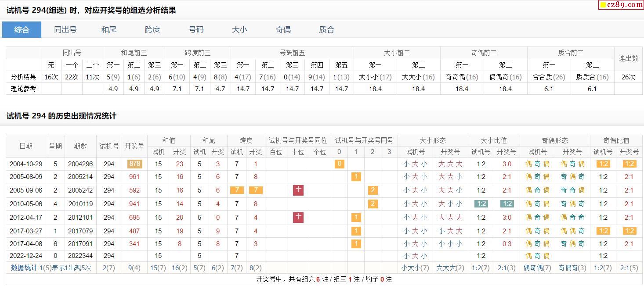
Task: Click the 分析结果 row label
Action: [23, 77]
